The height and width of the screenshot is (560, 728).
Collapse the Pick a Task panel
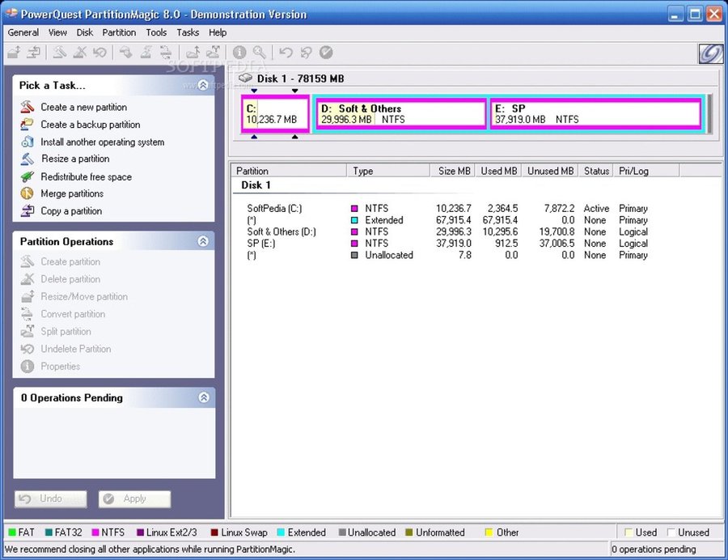point(204,85)
